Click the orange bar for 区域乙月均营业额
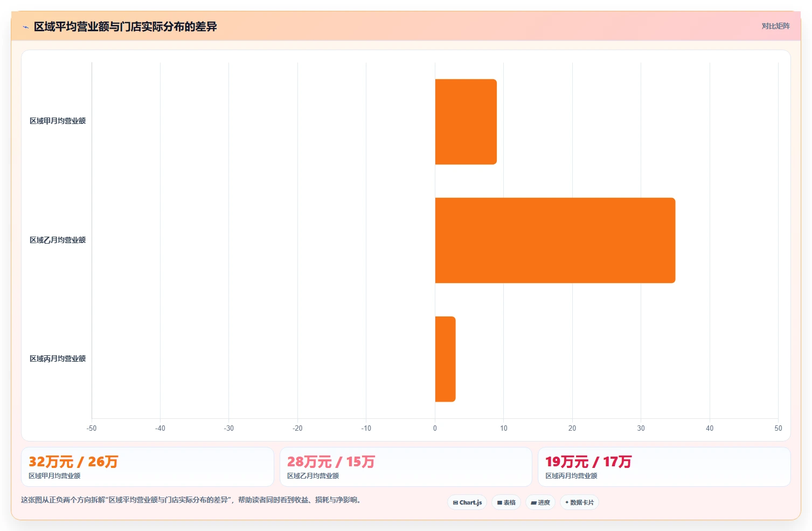Viewport: 812px width, 531px height. 555,240
